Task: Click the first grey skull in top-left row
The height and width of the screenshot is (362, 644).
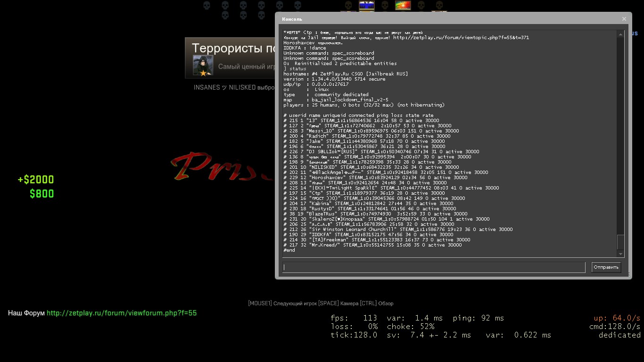Action: [x=206, y=5]
